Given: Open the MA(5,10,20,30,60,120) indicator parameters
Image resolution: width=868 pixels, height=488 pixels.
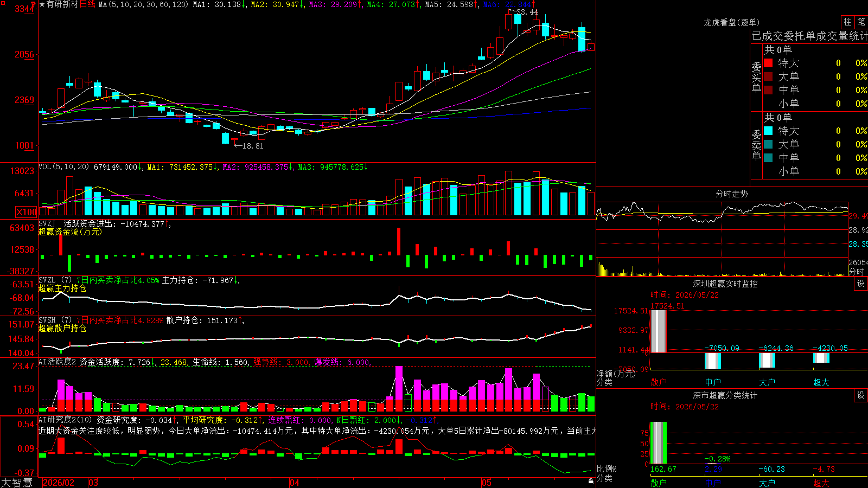Looking at the screenshot, I should click(x=143, y=4).
